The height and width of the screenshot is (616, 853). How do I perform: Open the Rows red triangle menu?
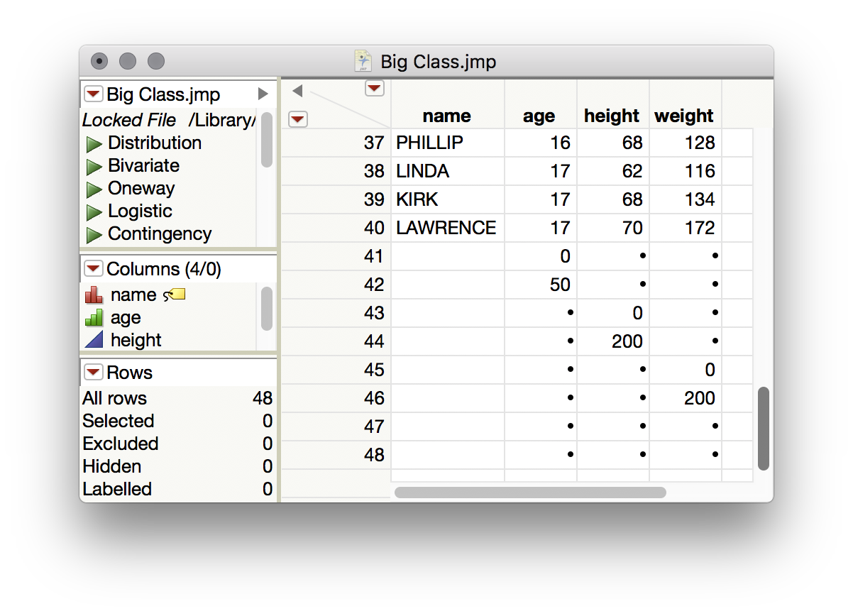point(93,373)
